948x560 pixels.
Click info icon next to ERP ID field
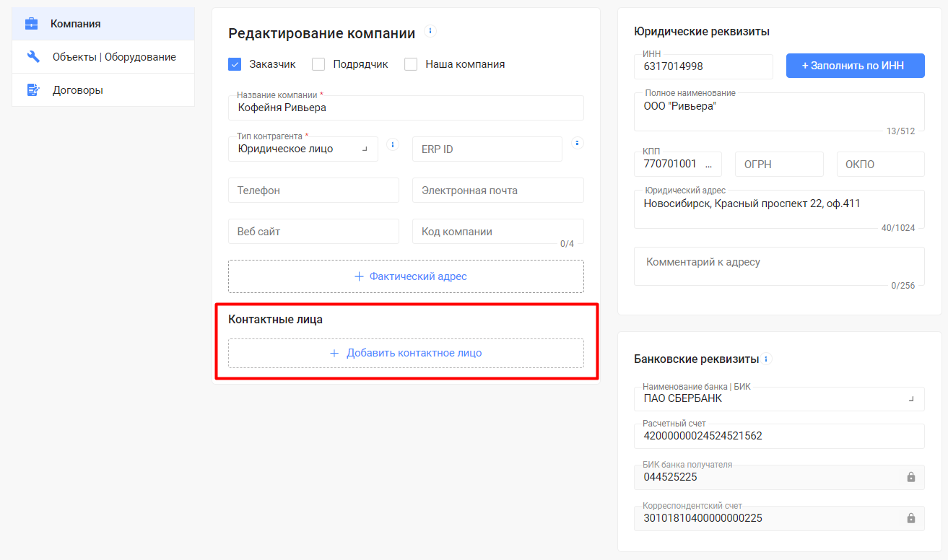(577, 143)
